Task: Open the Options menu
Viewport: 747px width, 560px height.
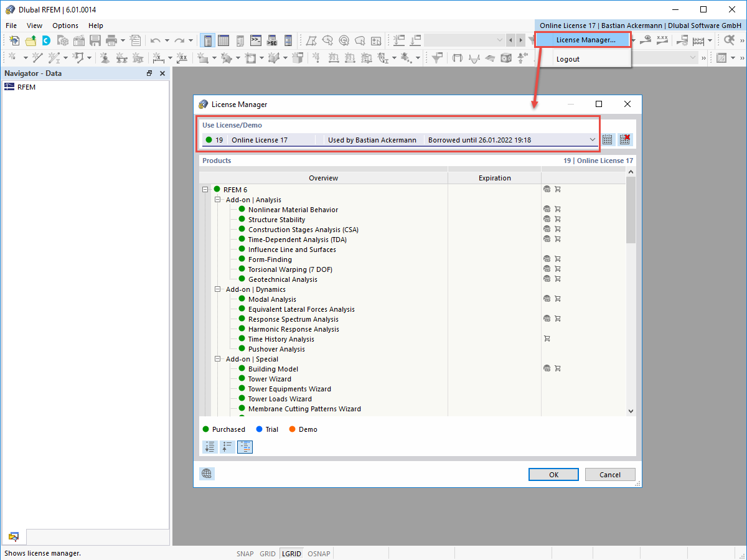Action: tap(65, 26)
